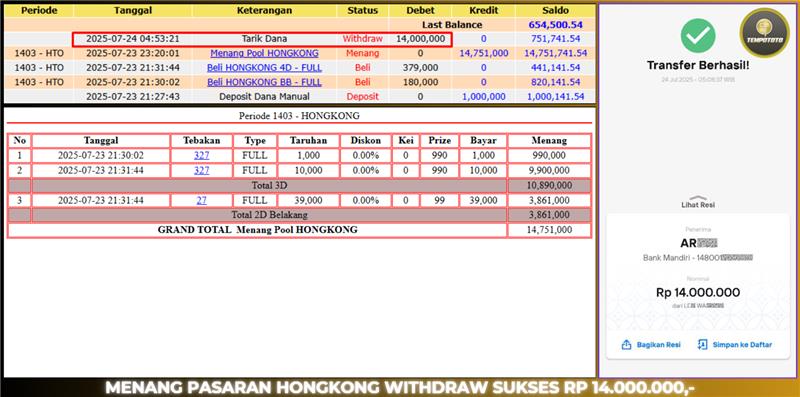
Task: Click the Bagikan Resi share icon
Action: click(626, 345)
